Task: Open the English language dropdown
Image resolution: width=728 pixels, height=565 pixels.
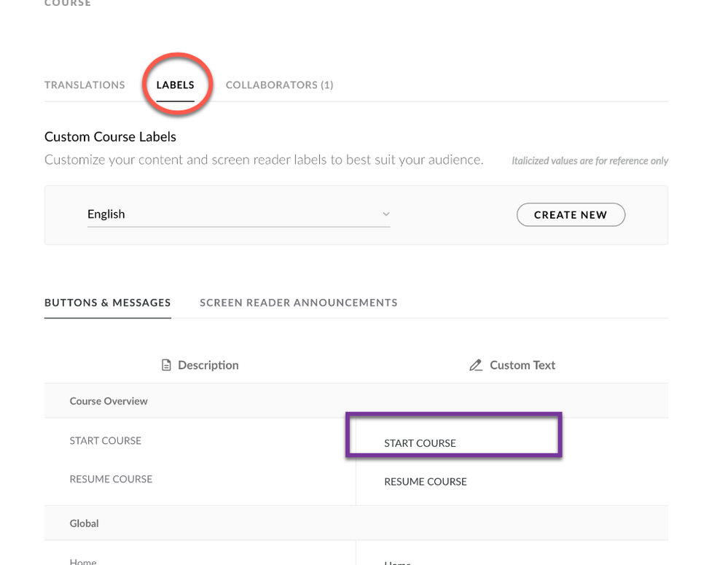Action: tap(238, 214)
